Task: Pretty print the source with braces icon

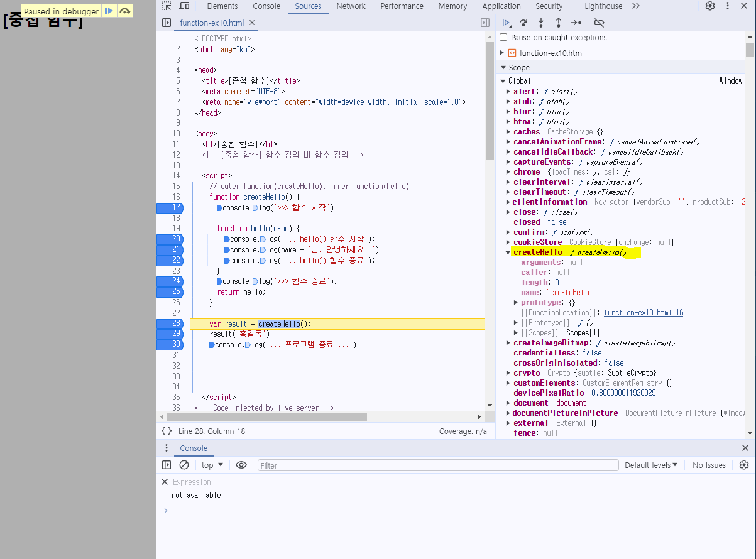Action: (167, 431)
